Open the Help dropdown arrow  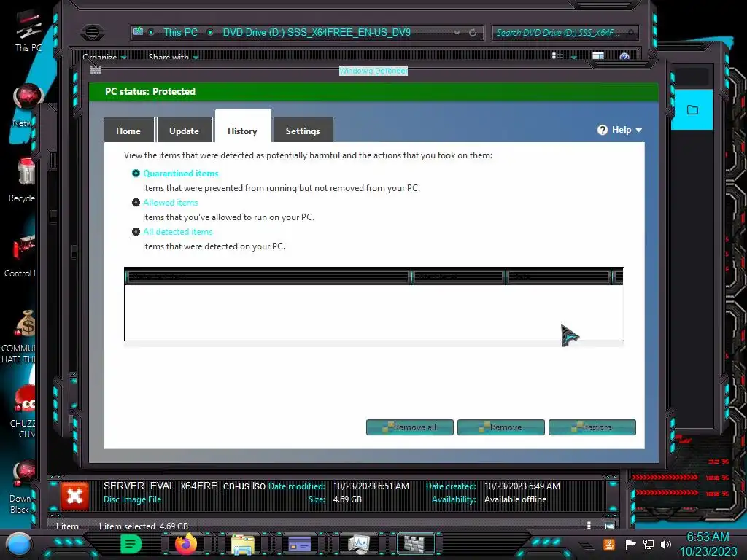coord(639,130)
